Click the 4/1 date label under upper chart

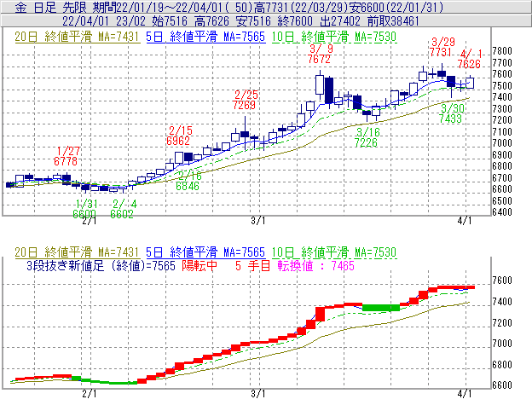click(x=465, y=221)
